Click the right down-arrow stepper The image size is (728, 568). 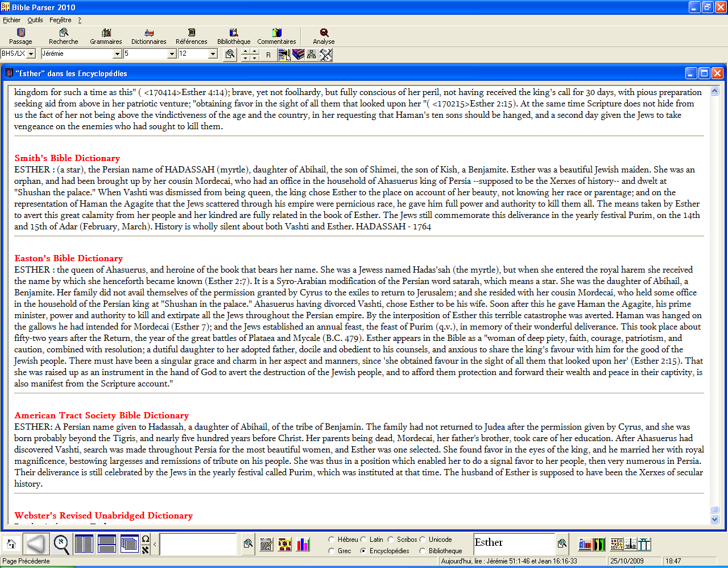[x=255, y=58]
